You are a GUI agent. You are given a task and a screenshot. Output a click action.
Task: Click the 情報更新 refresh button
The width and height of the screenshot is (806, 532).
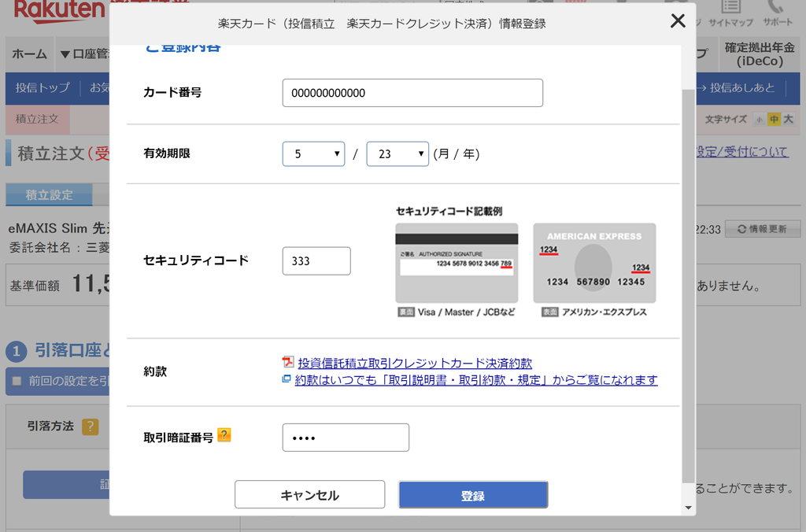762,229
